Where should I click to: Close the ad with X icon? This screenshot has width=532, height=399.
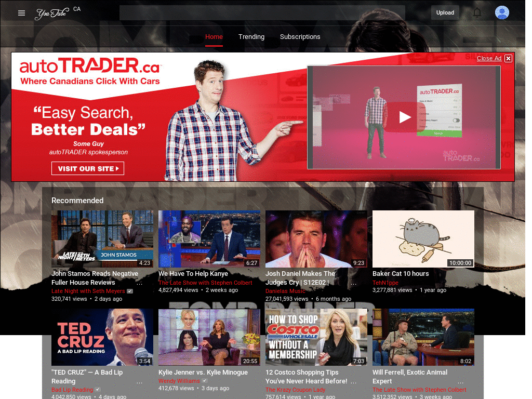pos(508,58)
